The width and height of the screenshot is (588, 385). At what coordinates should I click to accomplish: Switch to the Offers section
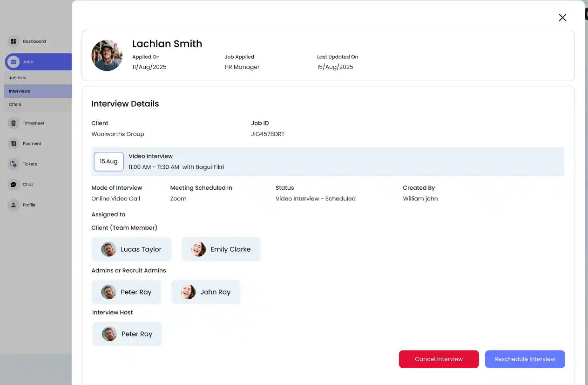point(14,104)
